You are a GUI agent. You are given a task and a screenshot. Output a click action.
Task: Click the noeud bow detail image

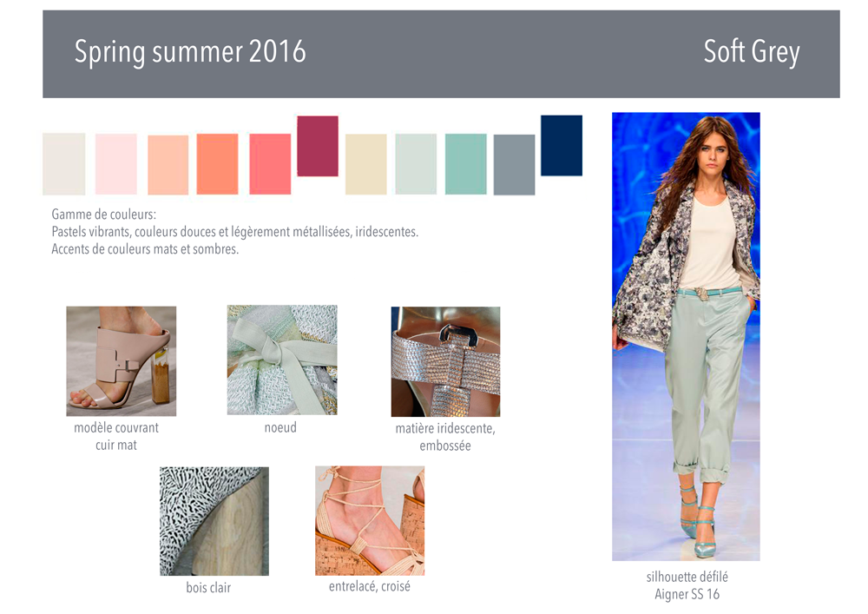[x=282, y=360]
